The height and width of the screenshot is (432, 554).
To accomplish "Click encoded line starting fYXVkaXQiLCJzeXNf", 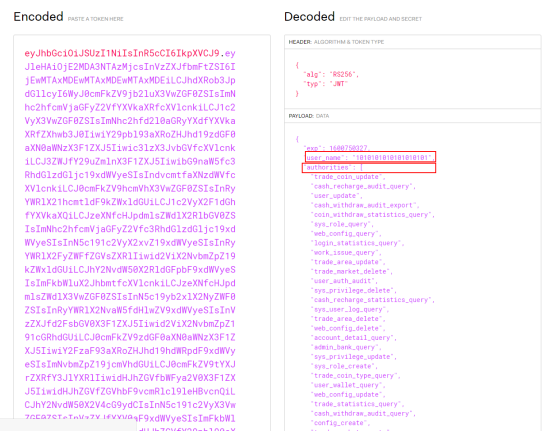I will (130, 215).
